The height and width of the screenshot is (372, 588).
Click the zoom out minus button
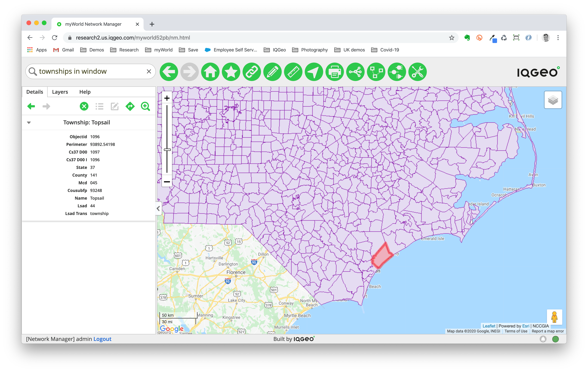(x=167, y=182)
